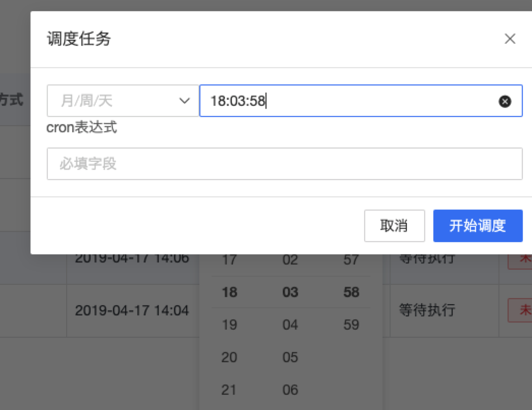532x410 pixels.
Task: Select minute 05 in time picker
Action: point(290,357)
